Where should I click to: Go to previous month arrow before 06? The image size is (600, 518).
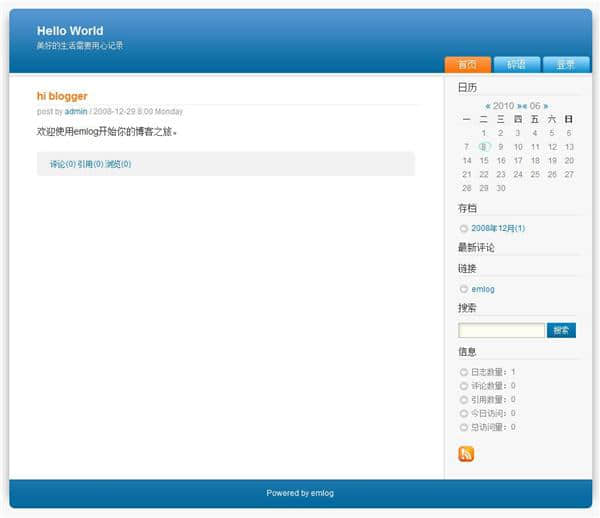[525, 106]
